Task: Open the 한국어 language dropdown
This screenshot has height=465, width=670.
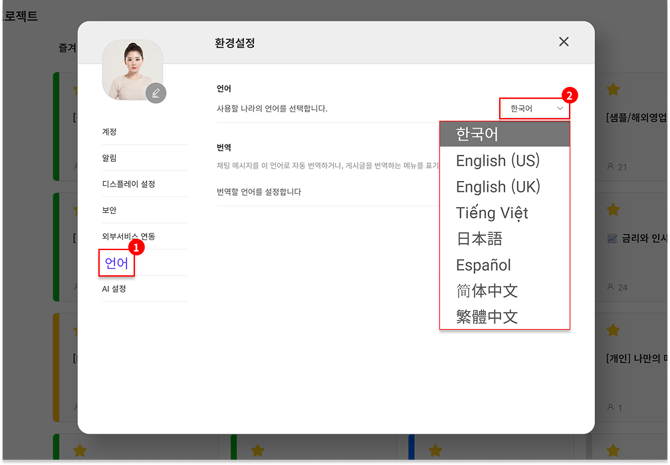Action: coord(536,108)
